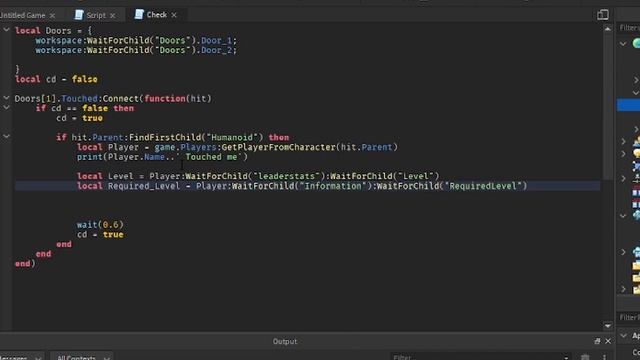This screenshot has height=360, width=640.
Task: Click 'local Doors' on the first line
Action: coord(43,31)
